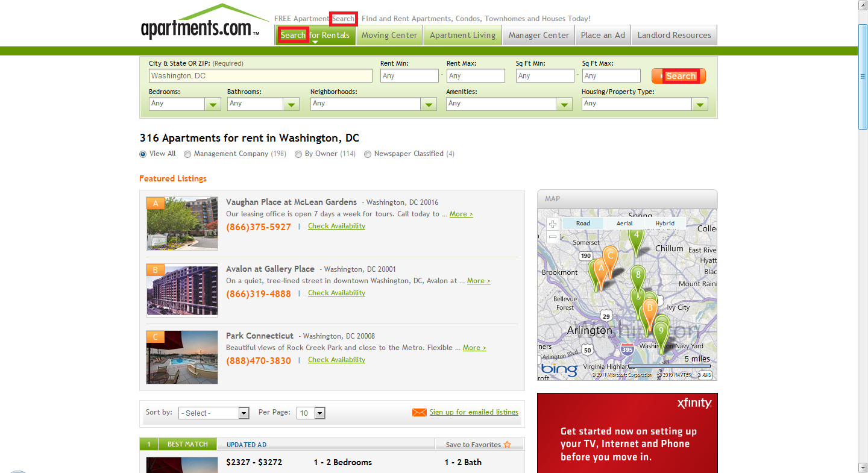Open Park Connecticut thumbnail C
Screen dimensions: 868x473
(x=182, y=357)
